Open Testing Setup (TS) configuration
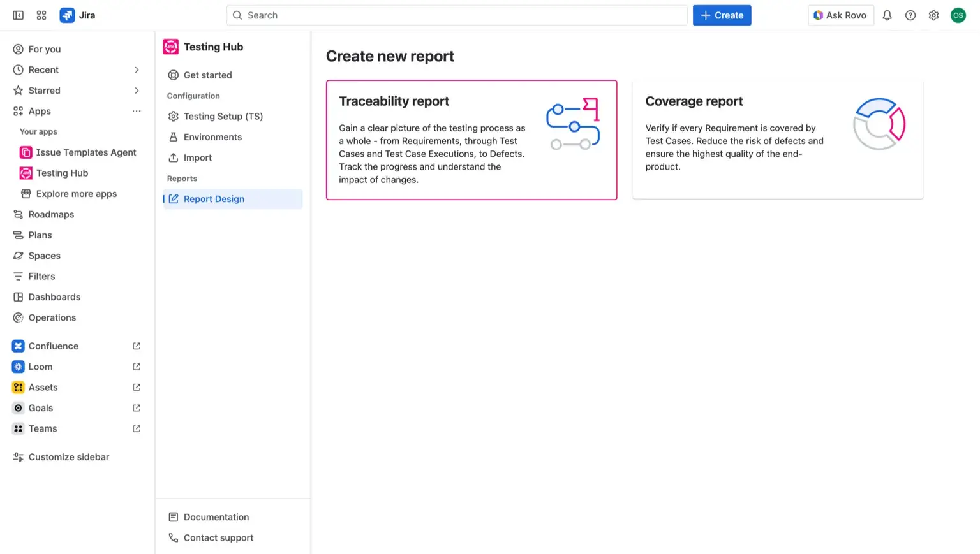 tap(223, 116)
